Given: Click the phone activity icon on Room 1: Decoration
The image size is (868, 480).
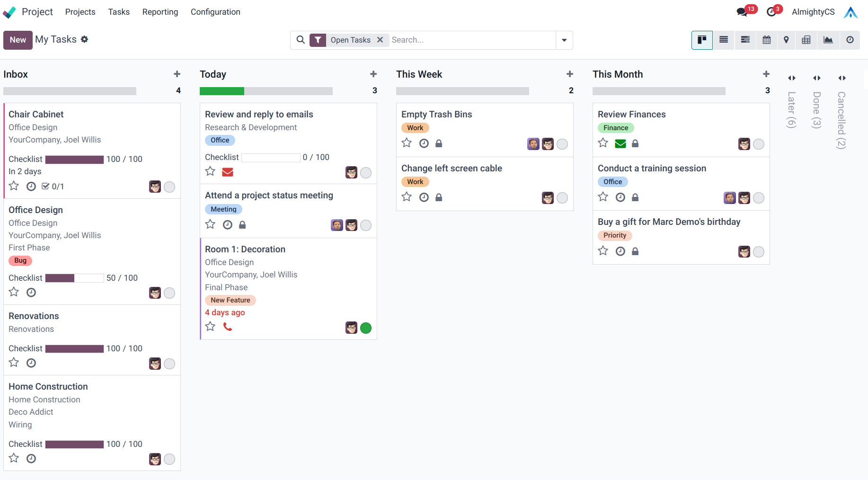Looking at the screenshot, I should pyautogui.click(x=228, y=327).
